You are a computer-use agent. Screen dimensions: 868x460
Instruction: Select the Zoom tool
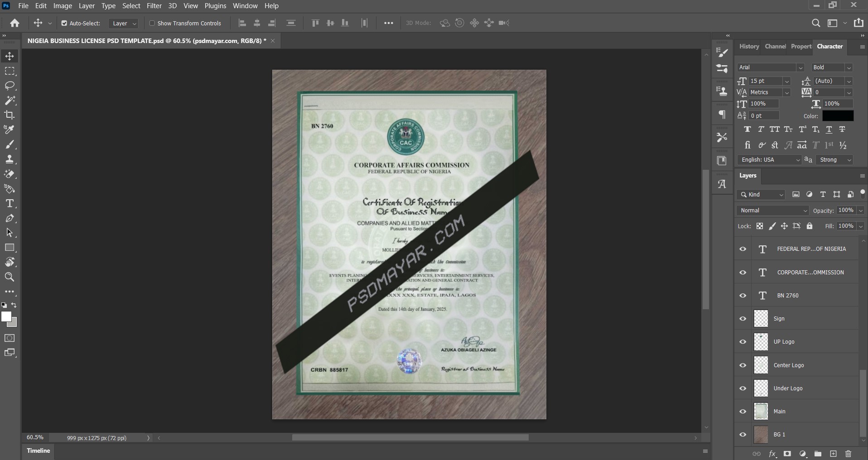point(10,277)
